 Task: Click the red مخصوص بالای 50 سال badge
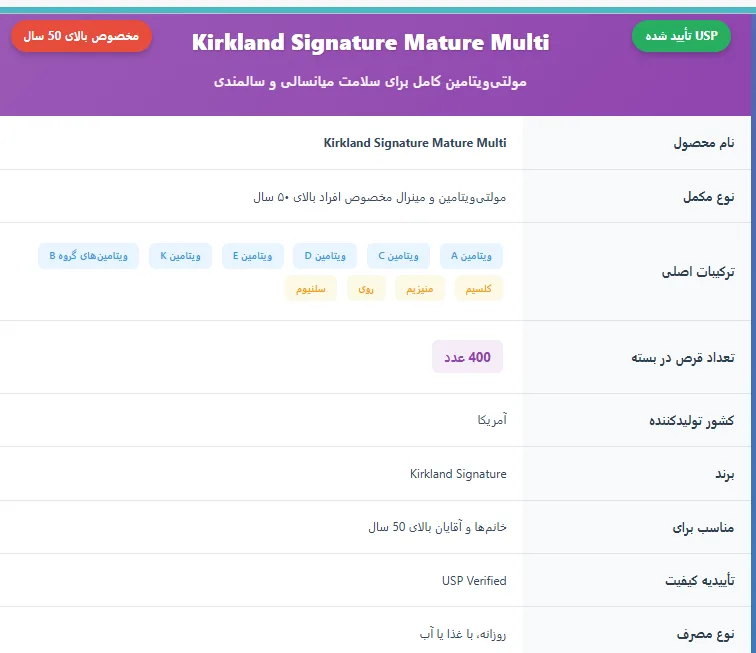click(x=81, y=36)
